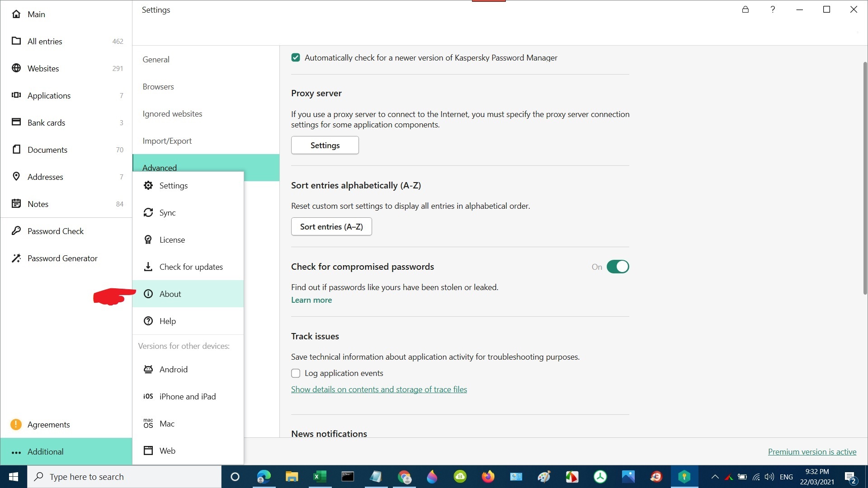Show details on trace files link
868x488 pixels.
coord(379,389)
